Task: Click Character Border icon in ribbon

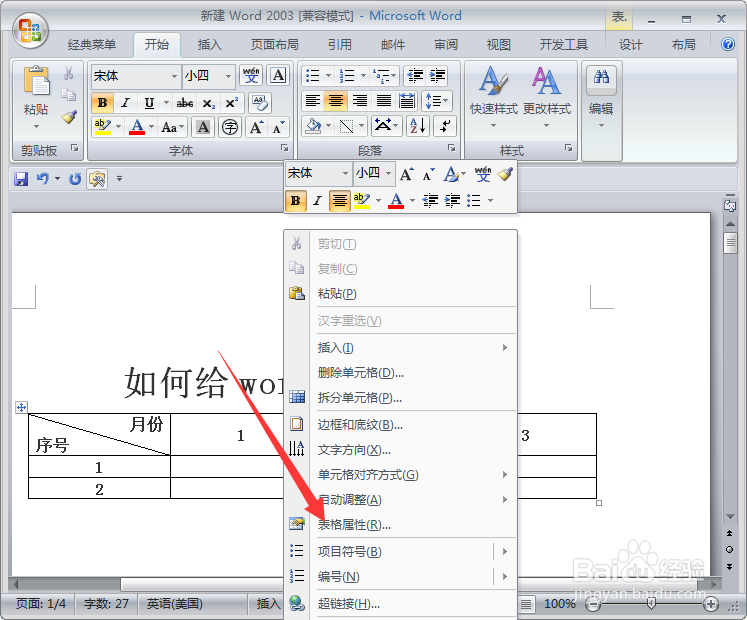Action: (278, 76)
